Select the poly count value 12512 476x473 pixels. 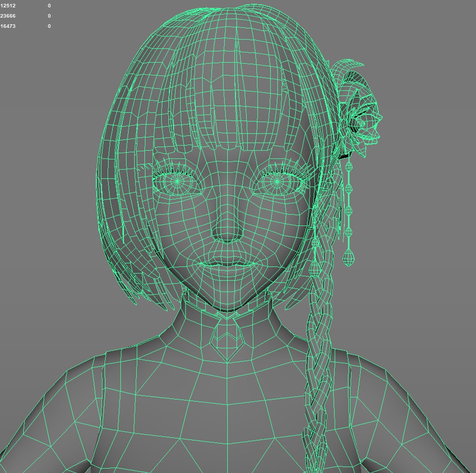click(x=8, y=6)
